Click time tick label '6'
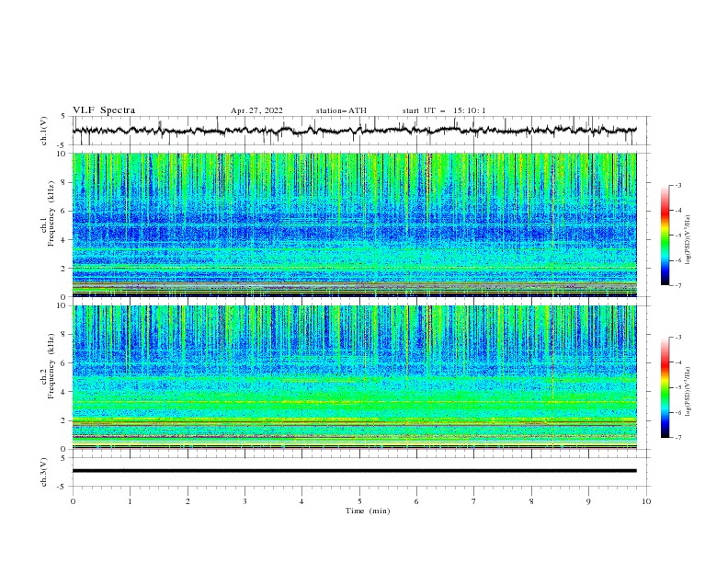This screenshot has height=563, width=728. tap(416, 501)
